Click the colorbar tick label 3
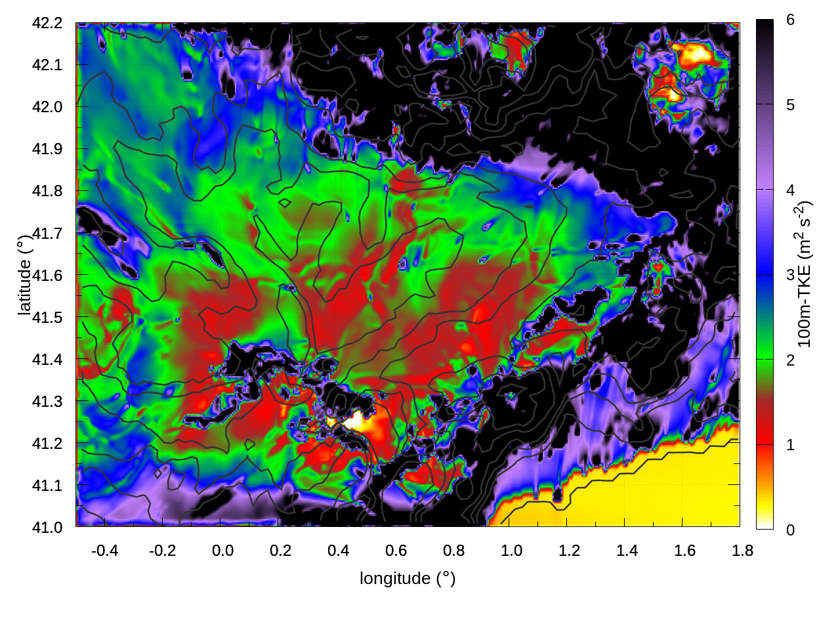 point(790,275)
